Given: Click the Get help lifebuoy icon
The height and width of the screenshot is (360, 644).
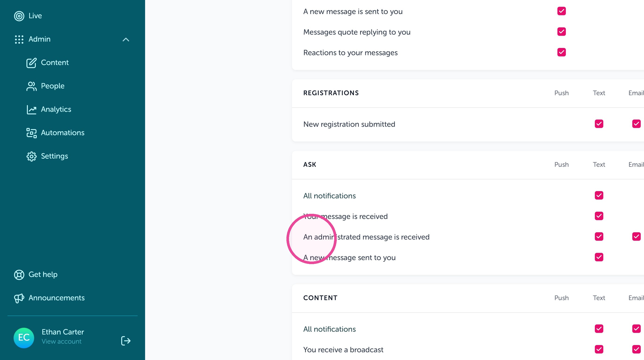Looking at the screenshot, I should (x=19, y=275).
